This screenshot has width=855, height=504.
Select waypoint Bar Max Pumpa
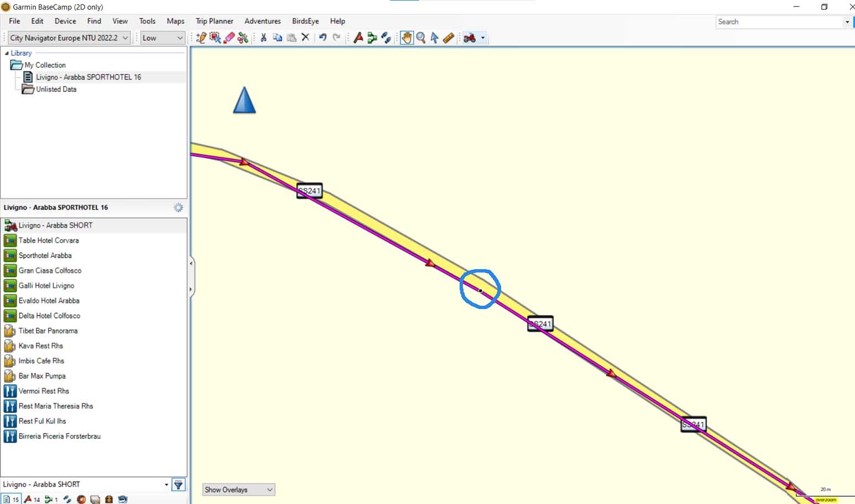[x=94, y=376]
